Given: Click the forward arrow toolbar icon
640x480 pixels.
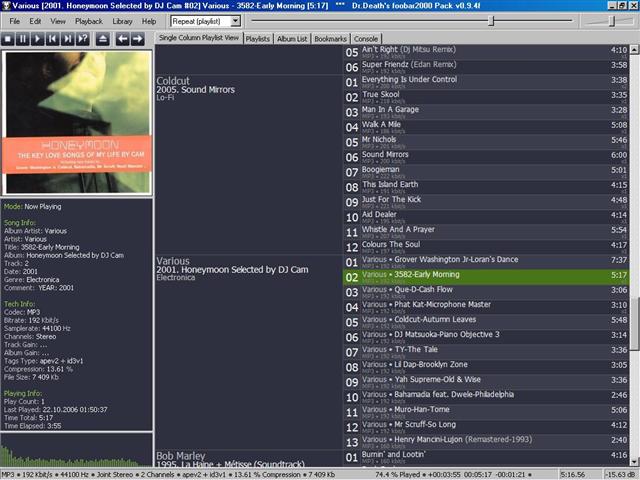Looking at the screenshot, I should point(138,39).
